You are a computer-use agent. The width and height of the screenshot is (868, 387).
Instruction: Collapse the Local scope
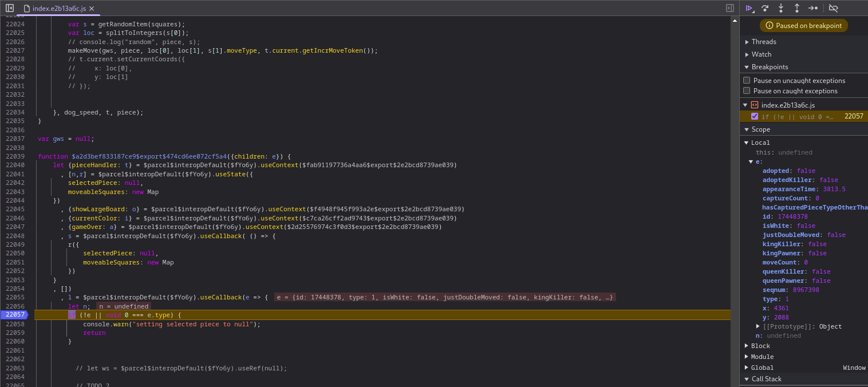(746, 143)
